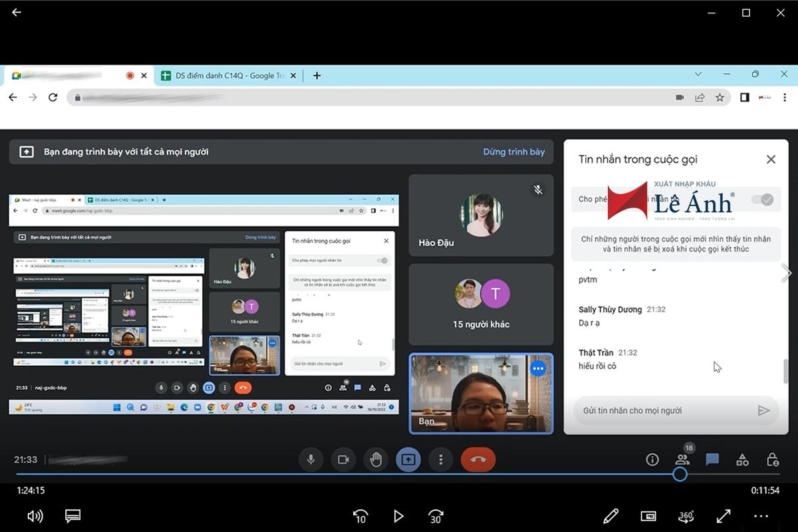
Task: Raise hand in the meeting
Action: [x=376, y=460]
